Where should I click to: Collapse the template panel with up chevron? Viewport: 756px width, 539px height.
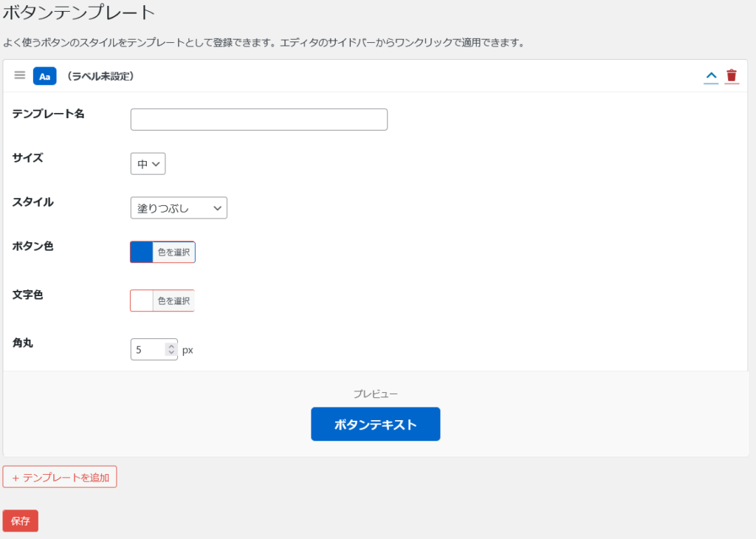[x=711, y=75]
